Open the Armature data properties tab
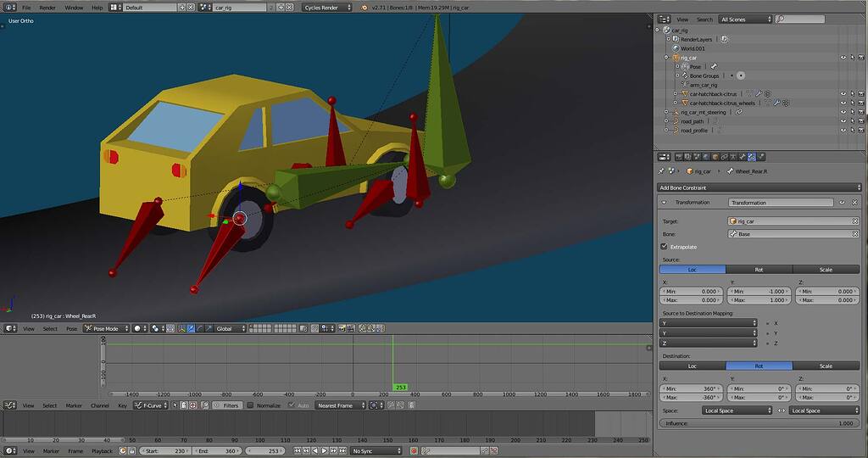 click(x=733, y=157)
